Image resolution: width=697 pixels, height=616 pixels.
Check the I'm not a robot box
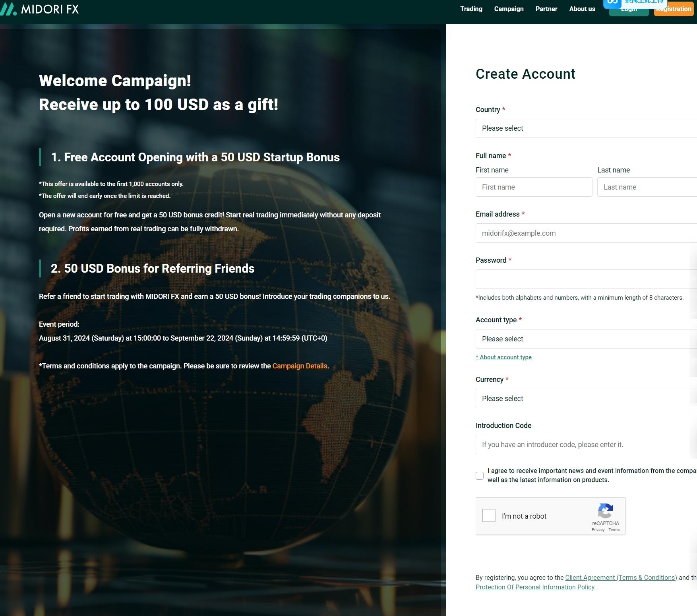tap(489, 515)
